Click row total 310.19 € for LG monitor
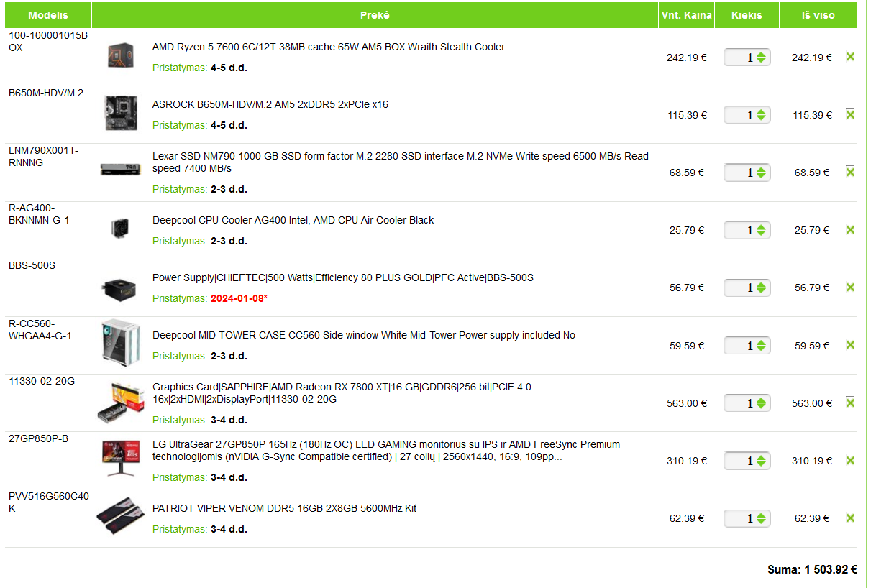Image resolution: width=876 pixels, height=588 pixels. coord(812,461)
